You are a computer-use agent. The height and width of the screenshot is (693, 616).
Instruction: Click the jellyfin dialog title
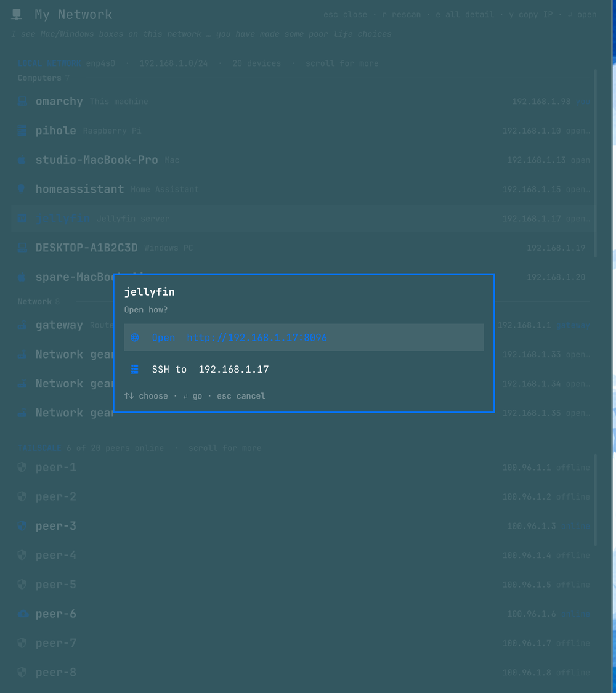tap(149, 292)
